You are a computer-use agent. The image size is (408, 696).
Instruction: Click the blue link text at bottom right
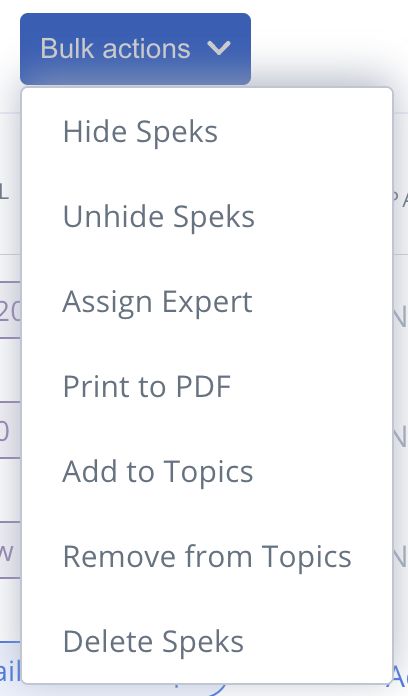coord(400,676)
